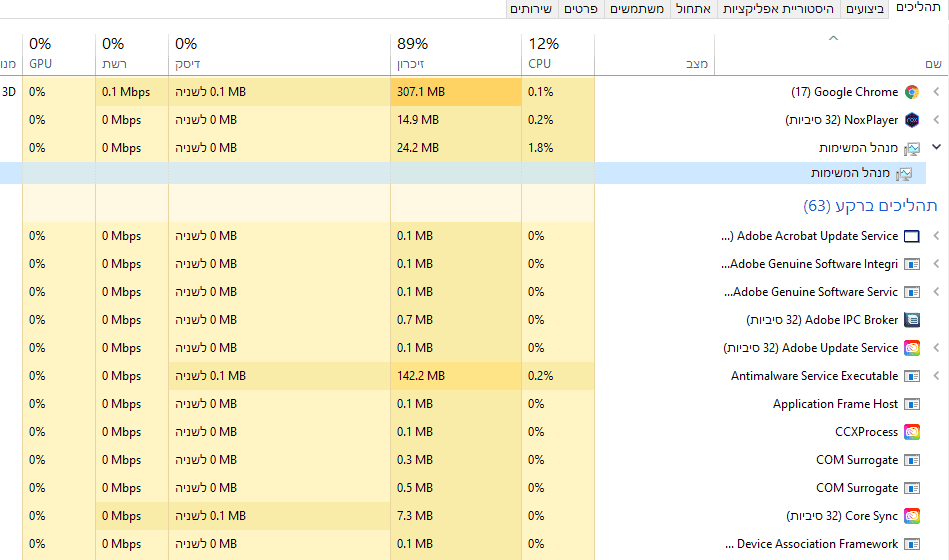
Task: Expand the NoxPlayer process group
Action: 937,120
